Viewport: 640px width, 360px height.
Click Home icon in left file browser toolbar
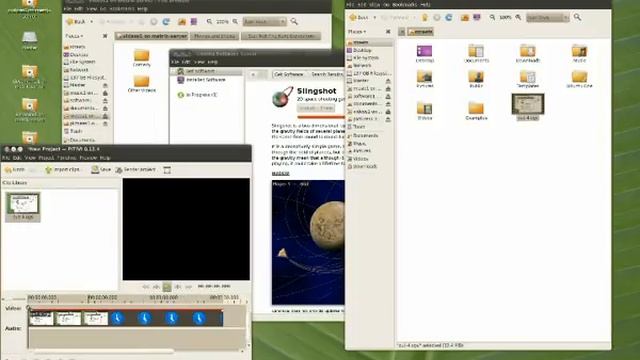coord(182,22)
